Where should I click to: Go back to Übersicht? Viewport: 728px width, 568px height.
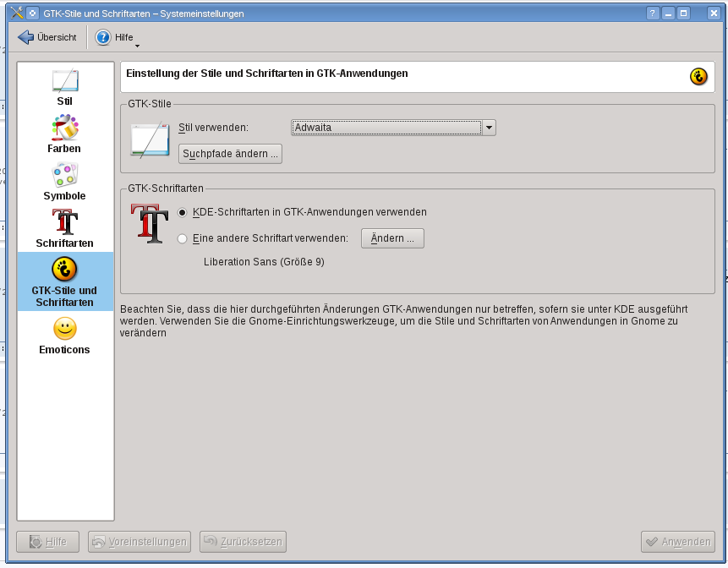coord(47,37)
